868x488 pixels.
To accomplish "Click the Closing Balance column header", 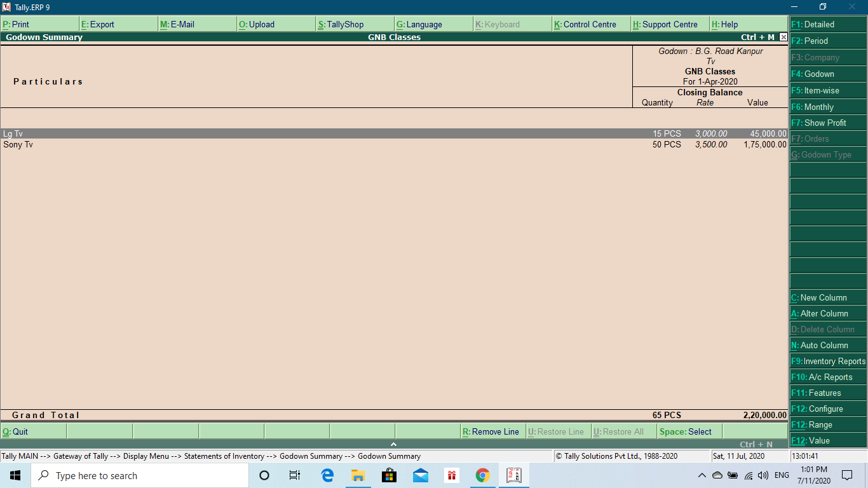I will tap(710, 92).
